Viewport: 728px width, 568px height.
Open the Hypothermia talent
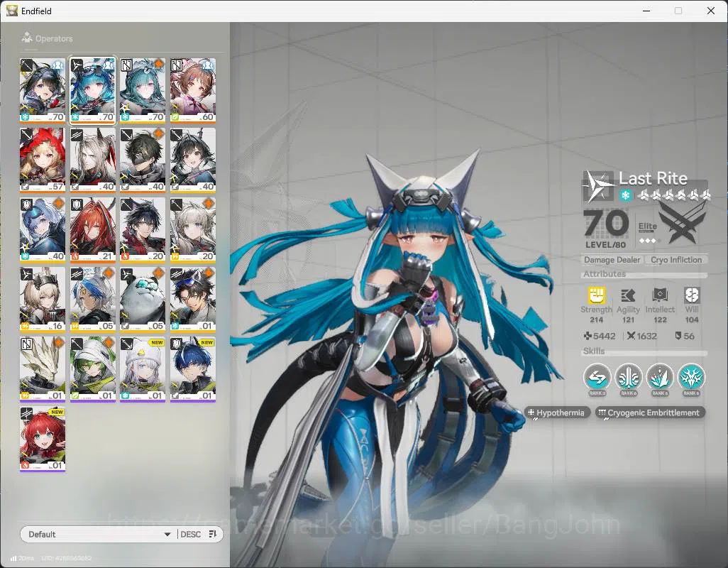(558, 413)
